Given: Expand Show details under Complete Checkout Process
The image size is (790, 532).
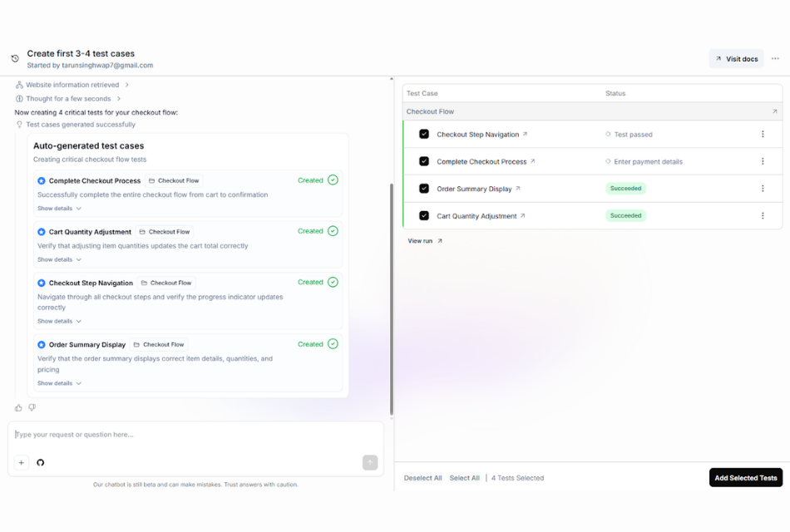Looking at the screenshot, I should [59, 209].
